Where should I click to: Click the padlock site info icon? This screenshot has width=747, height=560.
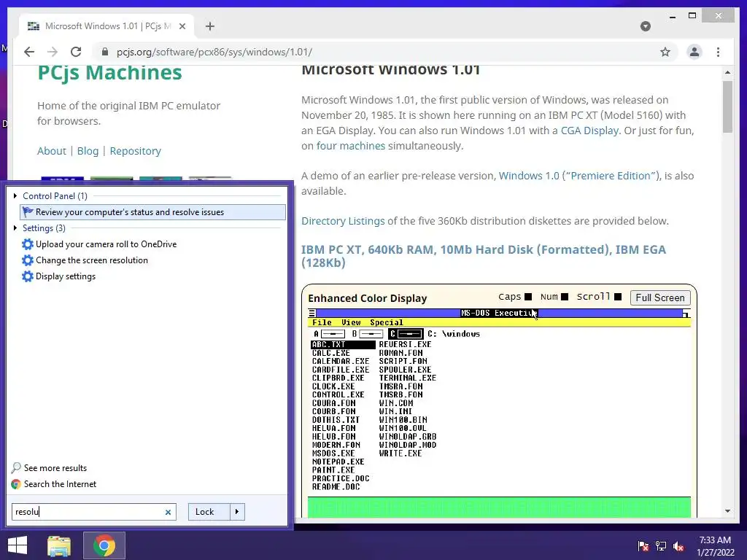(105, 52)
